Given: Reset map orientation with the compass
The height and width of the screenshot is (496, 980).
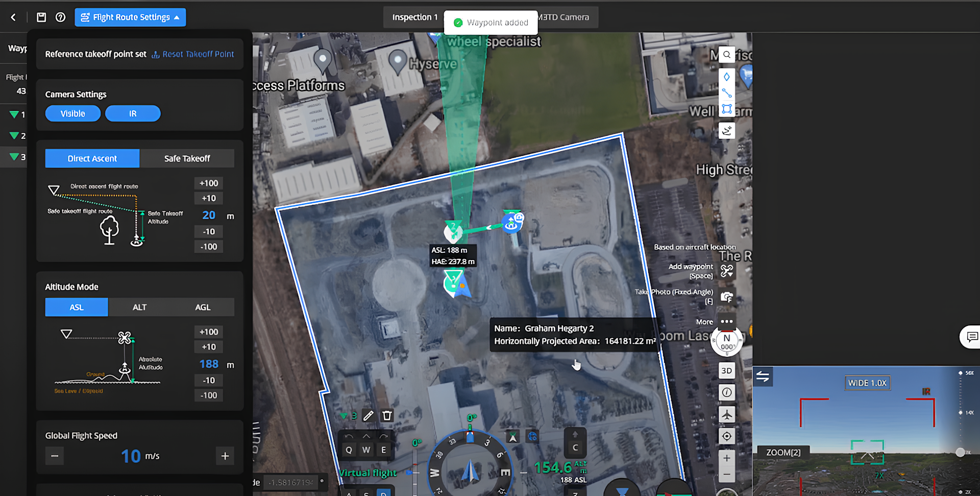Looking at the screenshot, I should tap(727, 341).
